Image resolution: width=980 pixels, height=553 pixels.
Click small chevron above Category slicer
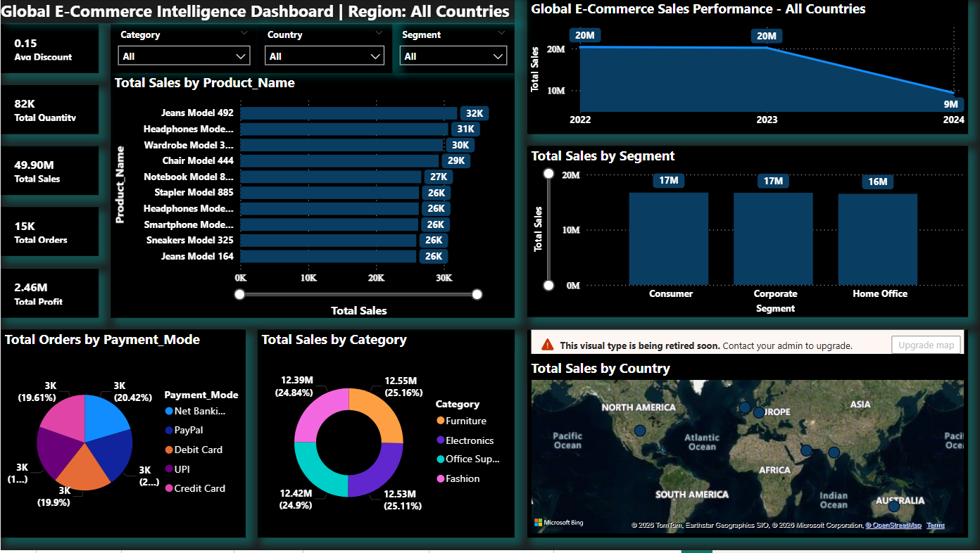click(244, 33)
